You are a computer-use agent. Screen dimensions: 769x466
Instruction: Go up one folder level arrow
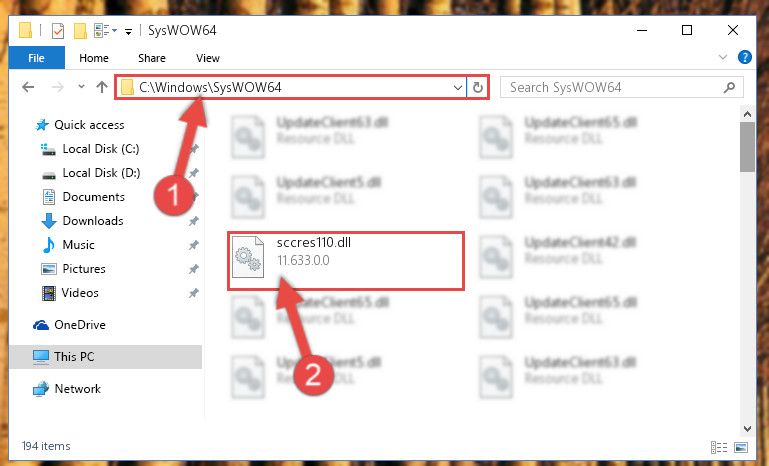click(102, 87)
